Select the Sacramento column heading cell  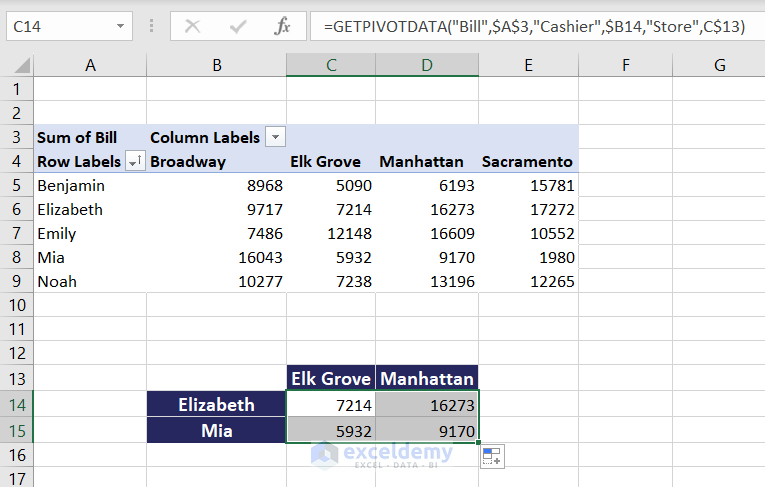pyautogui.click(x=527, y=161)
